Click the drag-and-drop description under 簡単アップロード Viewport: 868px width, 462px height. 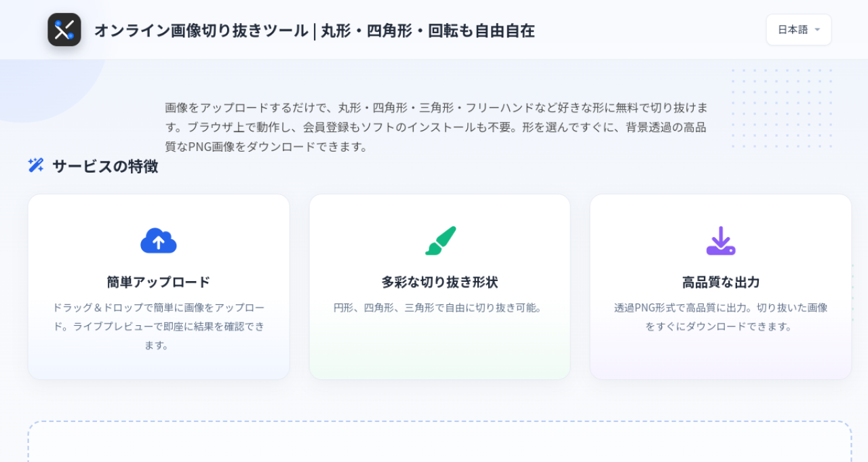click(x=159, y=326)
